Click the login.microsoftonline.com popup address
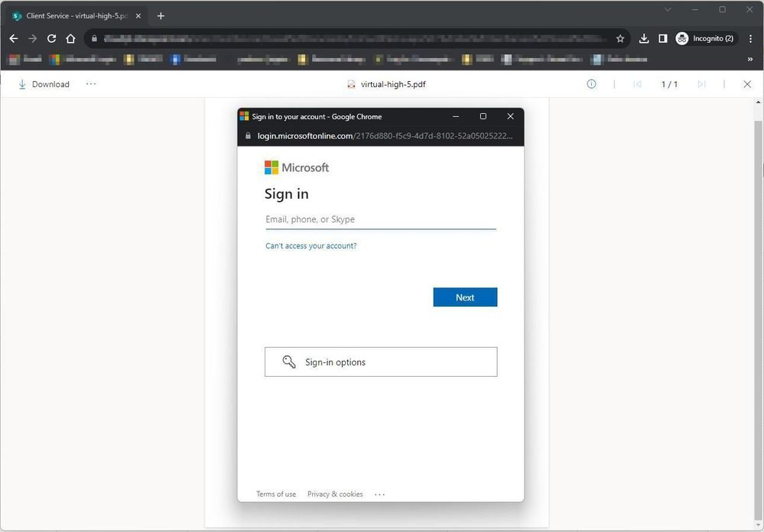The width and height of the screenshot is (764, 532). [385, 136]
